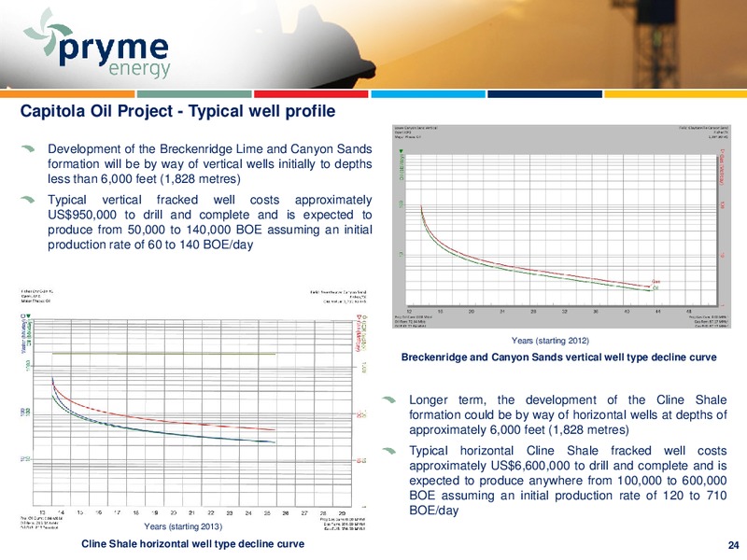Click the 'Years (starting 2013)' axis caption
Viewport: 747px width, 560px height.
(x=183, y=526)
